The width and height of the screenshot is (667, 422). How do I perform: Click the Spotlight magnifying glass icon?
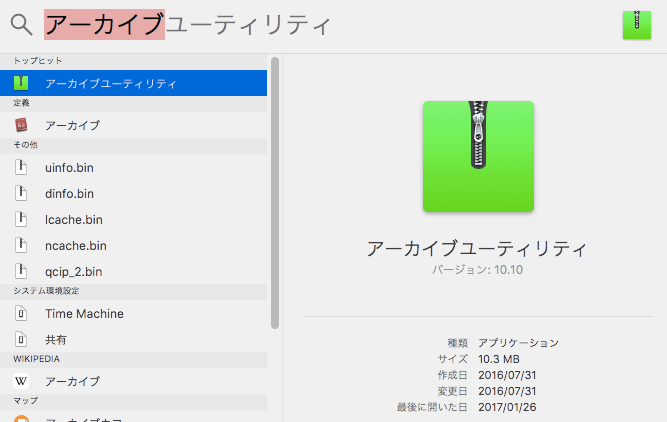click(22, 25)
